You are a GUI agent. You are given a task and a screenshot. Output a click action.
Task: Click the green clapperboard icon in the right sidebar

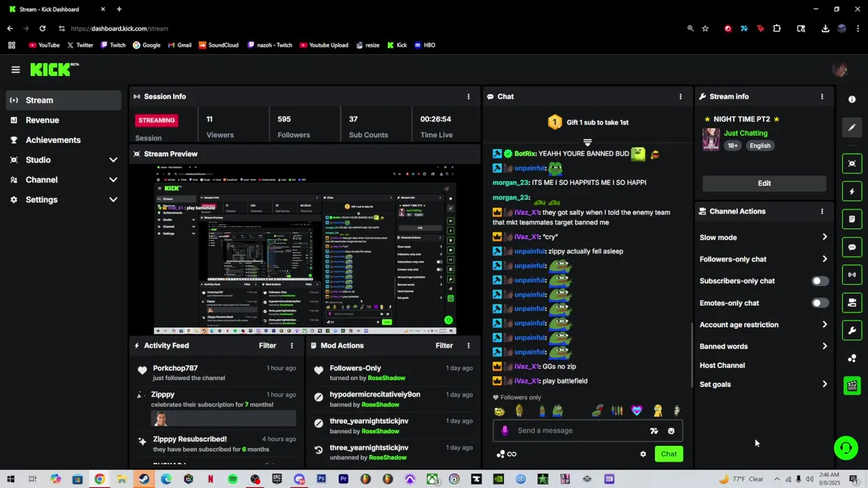pyautogui.click(x=852, y=386)
